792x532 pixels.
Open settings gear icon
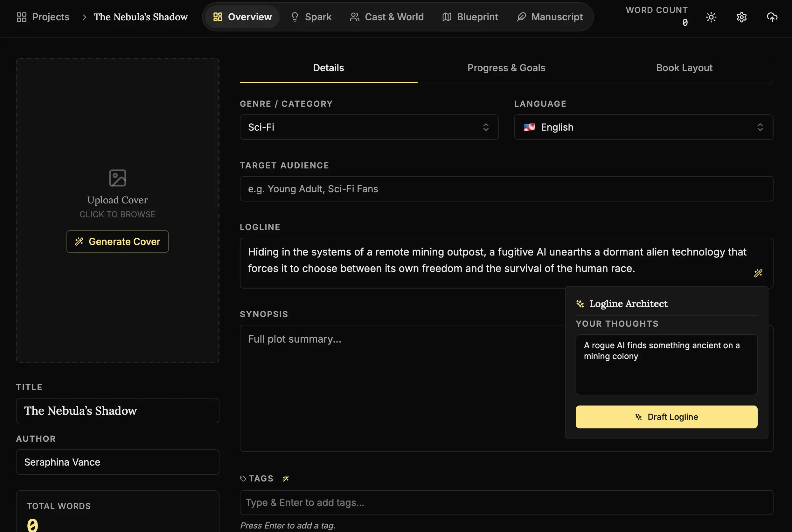[x=741, y=17]
